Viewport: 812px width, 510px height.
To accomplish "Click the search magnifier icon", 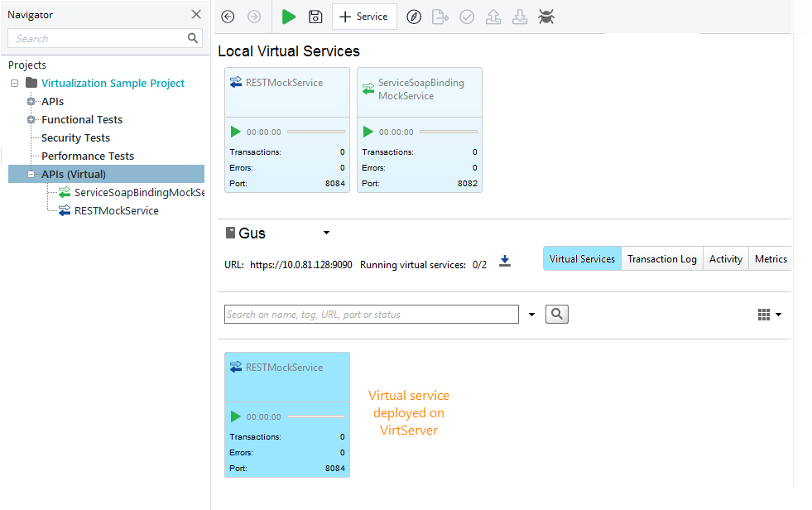I will click(556, 314).
